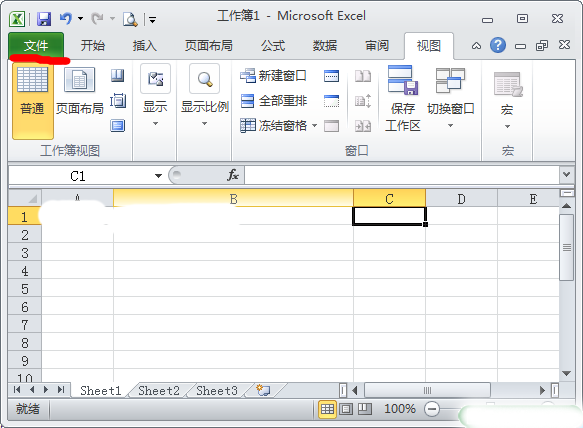Screen dimensions: 583x428
Task: Switch to the 插入 tab
Action: pyautogui.click(x=145, y=46)
